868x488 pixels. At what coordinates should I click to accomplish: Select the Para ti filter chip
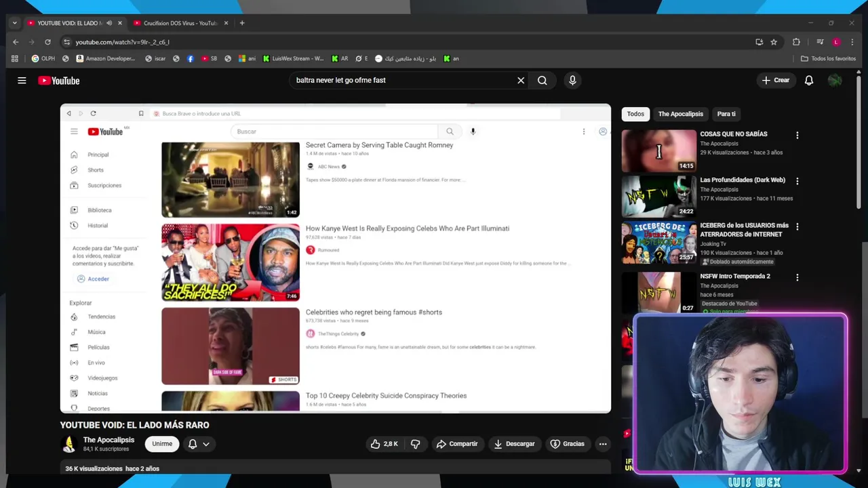tap(726, 114)
